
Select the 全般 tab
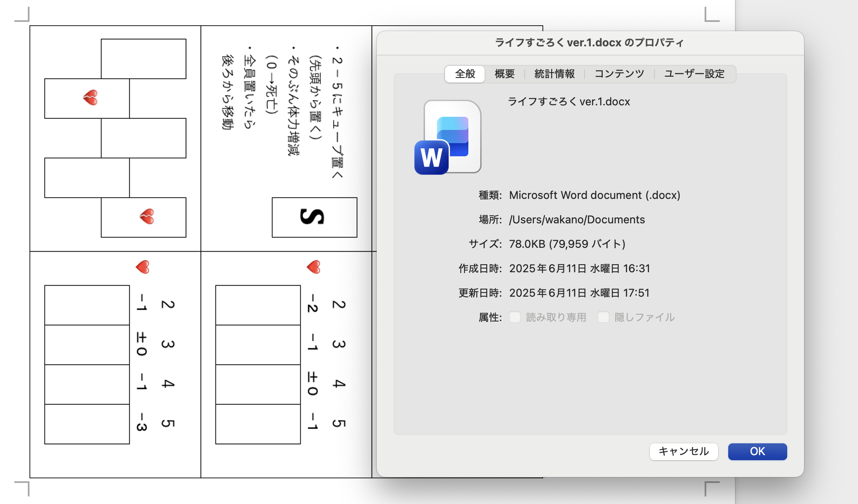coord(465,74)
